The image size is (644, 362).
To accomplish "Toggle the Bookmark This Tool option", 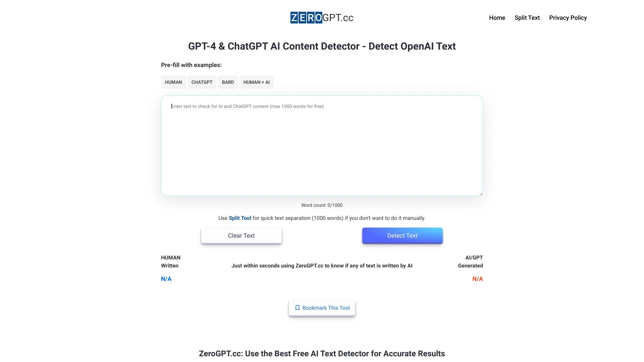I will pyautogui.click(x=322, y=308).
